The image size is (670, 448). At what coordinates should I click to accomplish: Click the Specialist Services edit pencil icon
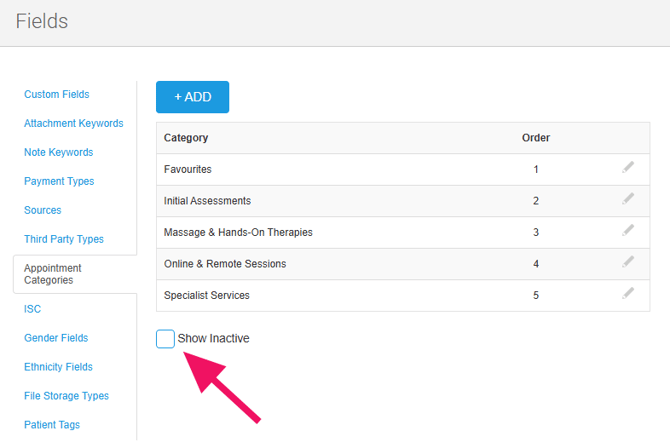point(628,294)
